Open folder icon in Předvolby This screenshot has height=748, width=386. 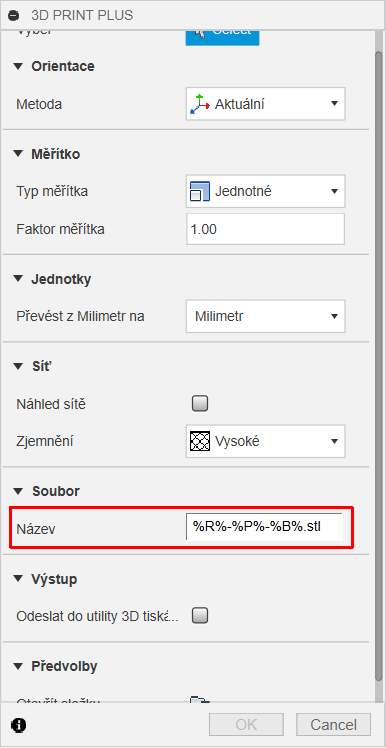coord(200,700)
